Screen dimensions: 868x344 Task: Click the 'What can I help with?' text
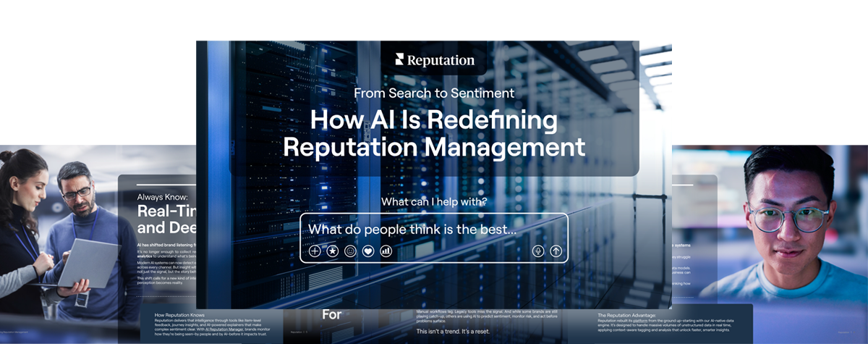coord(434,201)
